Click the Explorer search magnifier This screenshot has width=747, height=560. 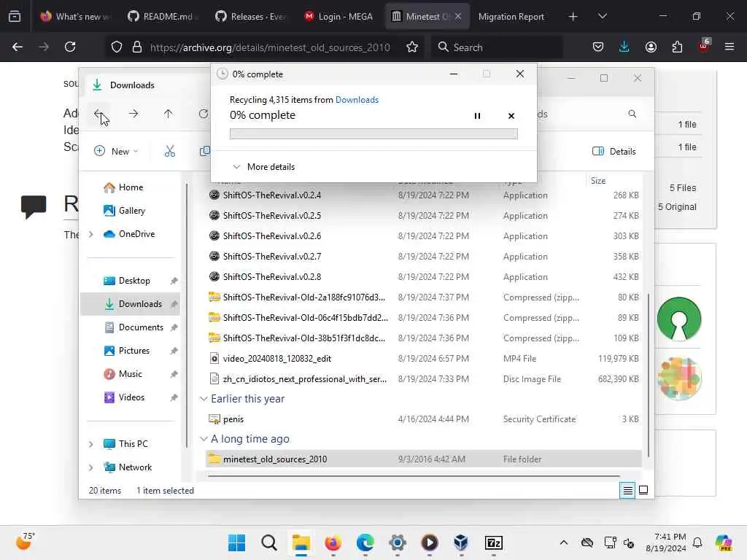[x=632, y=114]
